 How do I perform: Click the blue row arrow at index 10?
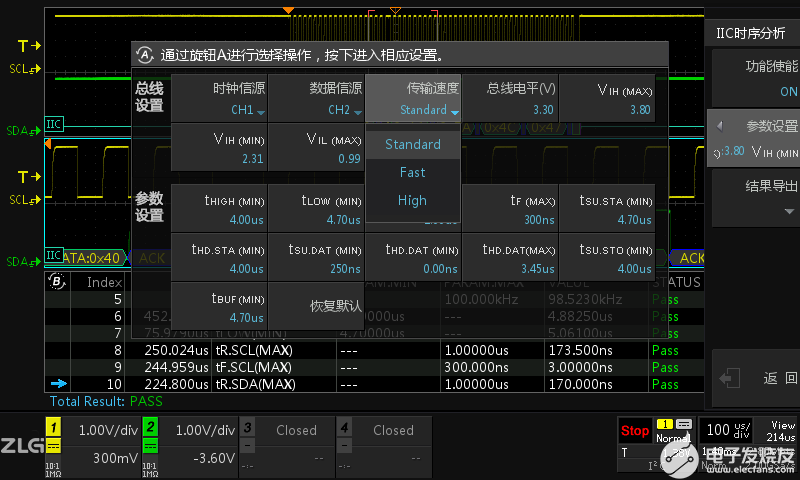tap(59, 384)
